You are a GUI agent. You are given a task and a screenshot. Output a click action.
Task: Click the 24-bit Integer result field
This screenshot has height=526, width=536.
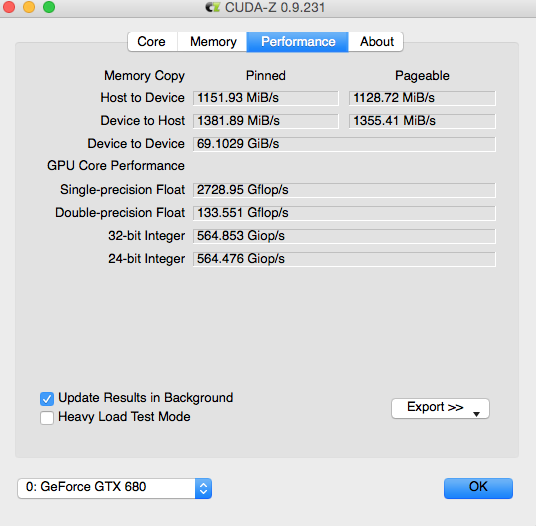tap(344, 259)
